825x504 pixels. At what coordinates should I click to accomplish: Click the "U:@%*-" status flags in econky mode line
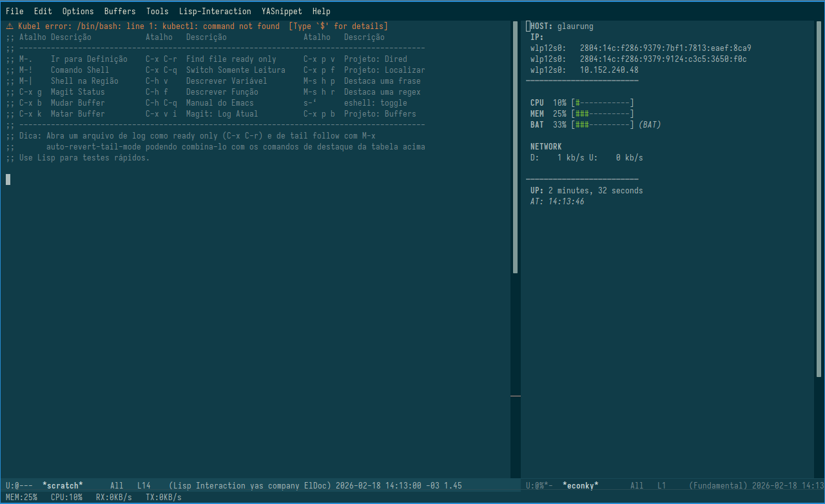tap(539, 485)
